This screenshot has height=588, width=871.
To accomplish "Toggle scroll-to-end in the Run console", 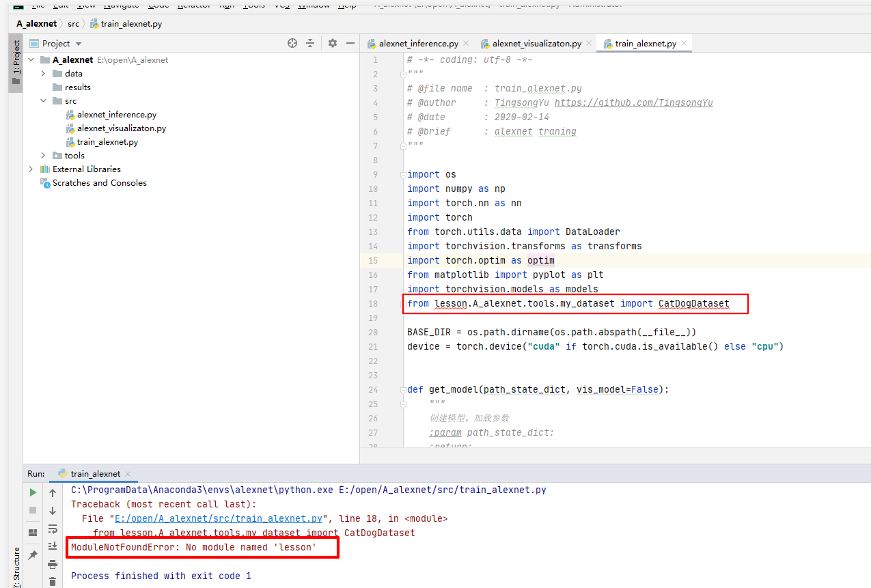I will (x=53, y=546).
